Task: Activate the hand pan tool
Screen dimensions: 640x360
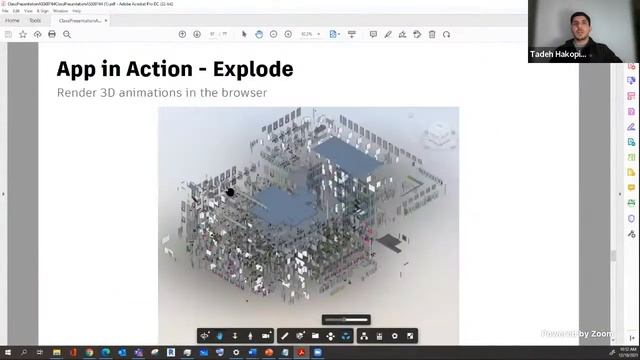Action: (259, 35)
